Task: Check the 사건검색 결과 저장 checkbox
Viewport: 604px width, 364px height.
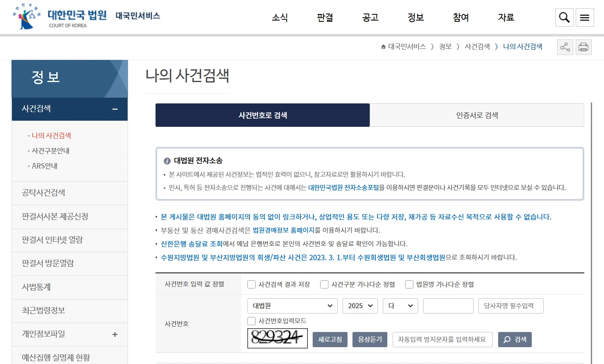Action: point(252,284)
